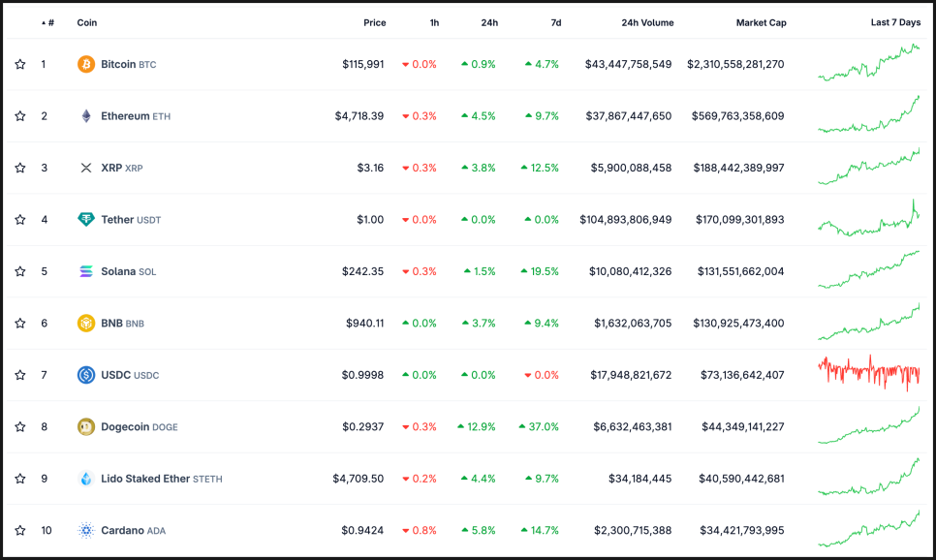Open Bitcoin's 7-day sparkline chart
936x560 pixels.
pos(868,62)
